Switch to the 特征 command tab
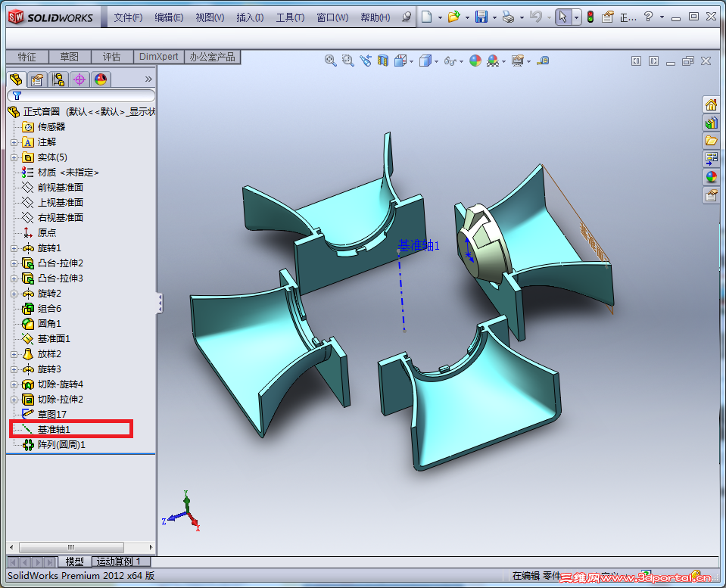The width and height of the screenshot is (726, 588). point(26,57)
